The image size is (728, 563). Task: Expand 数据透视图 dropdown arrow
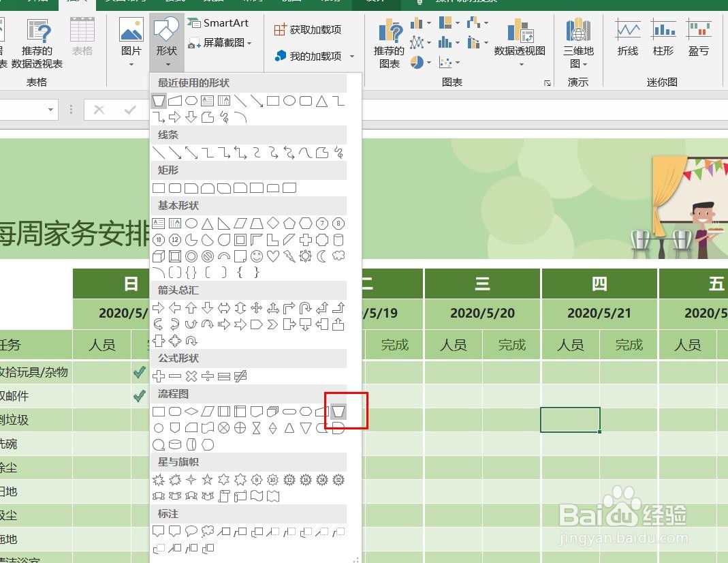pyautogui.click(x=521, y=64)
